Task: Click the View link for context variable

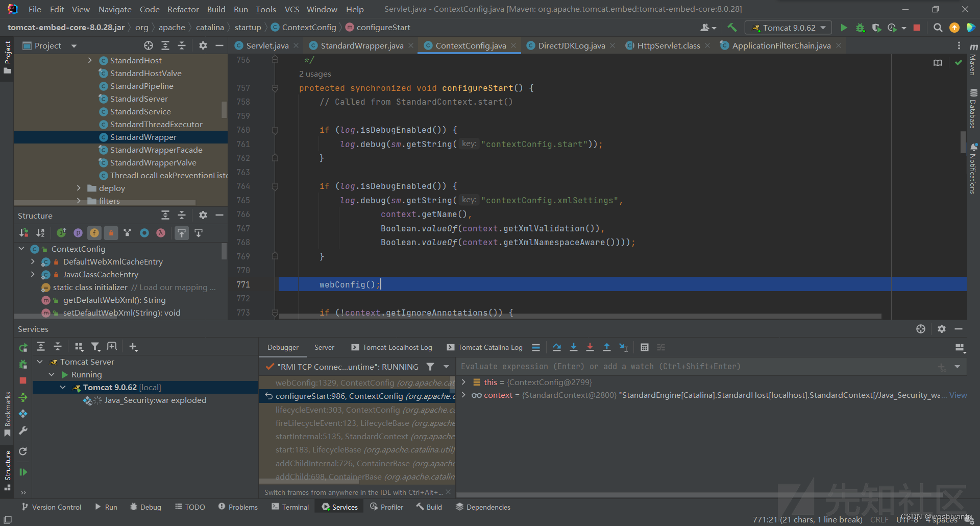Action: click(x=958, y=395)
